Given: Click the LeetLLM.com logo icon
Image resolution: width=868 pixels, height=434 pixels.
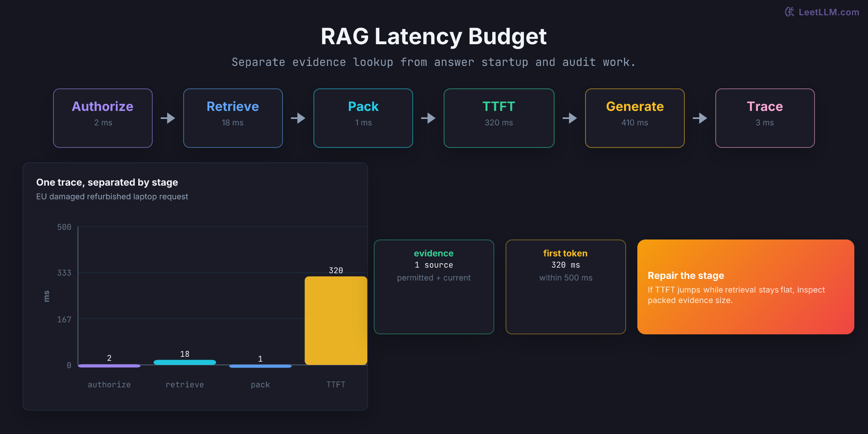Looking at the screenshot, I should click(789, 12).
